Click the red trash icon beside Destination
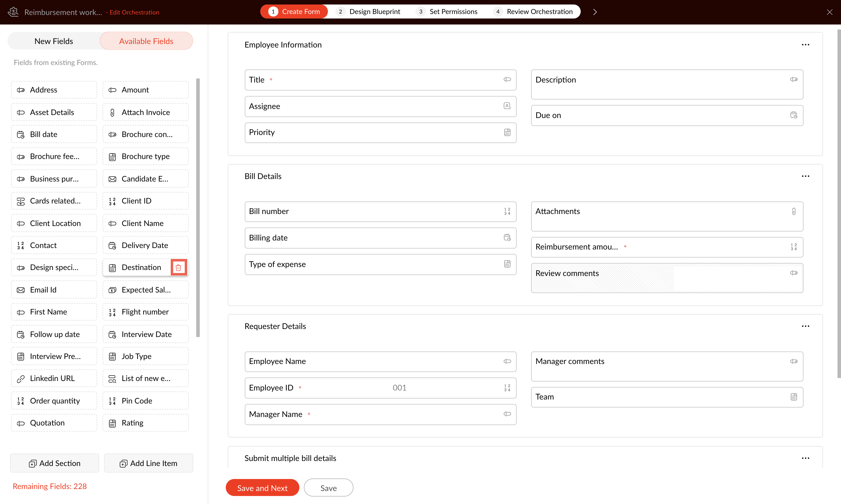 (x=178, y=267)
